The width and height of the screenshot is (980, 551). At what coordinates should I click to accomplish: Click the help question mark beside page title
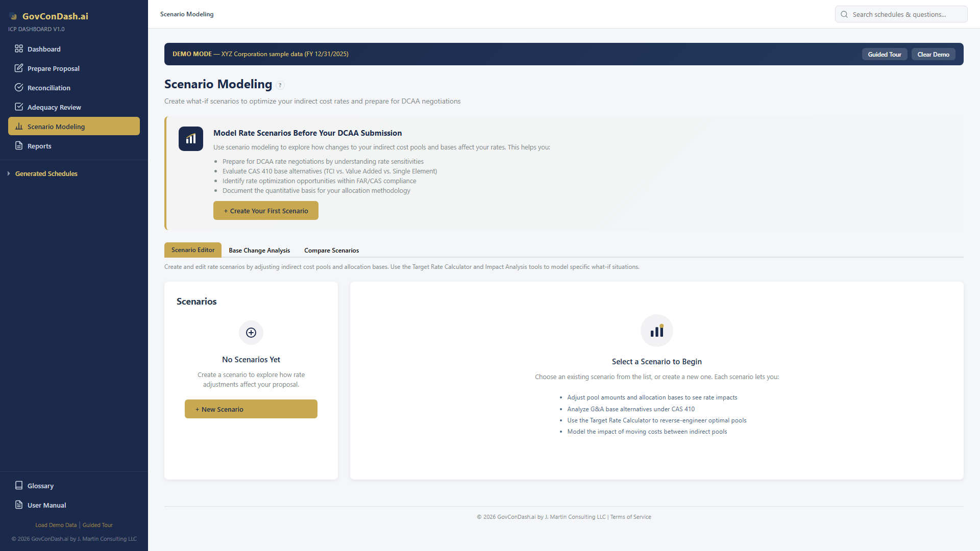[x=280, y=85]
